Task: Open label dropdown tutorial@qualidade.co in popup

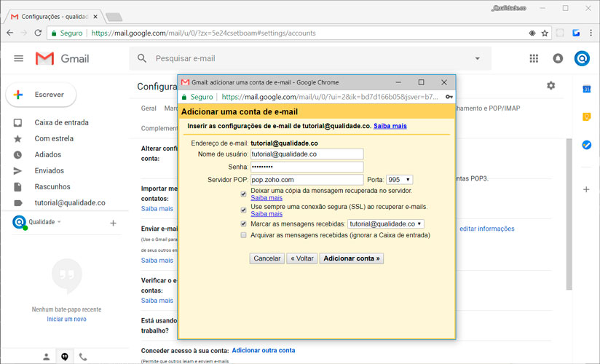Action: (385, 224)
